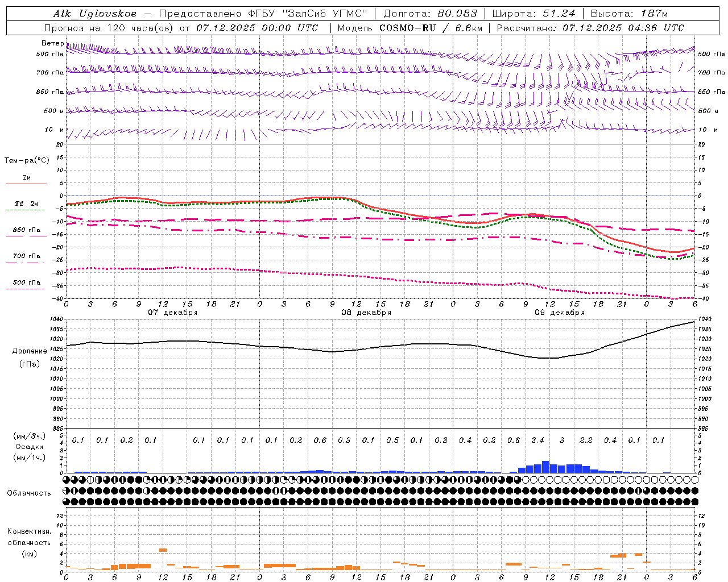Viewport: 728px width, 582px height.
Task: Click the "Прогноз на 120 часа(ов)" text
Action: (109, 28)
